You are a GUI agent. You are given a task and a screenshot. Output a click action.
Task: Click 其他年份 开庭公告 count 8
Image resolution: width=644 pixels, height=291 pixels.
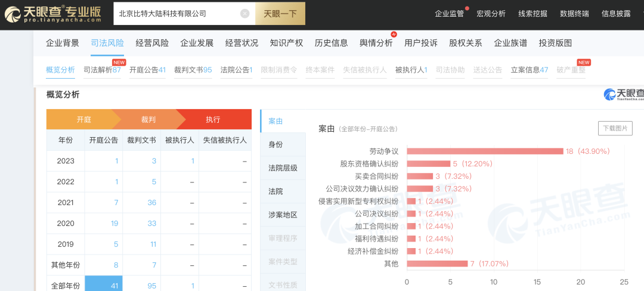(x=117, y=265)
